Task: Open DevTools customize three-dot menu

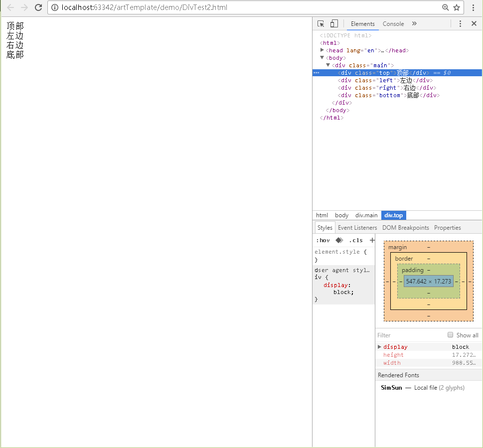Action: (x=460, y=24)
